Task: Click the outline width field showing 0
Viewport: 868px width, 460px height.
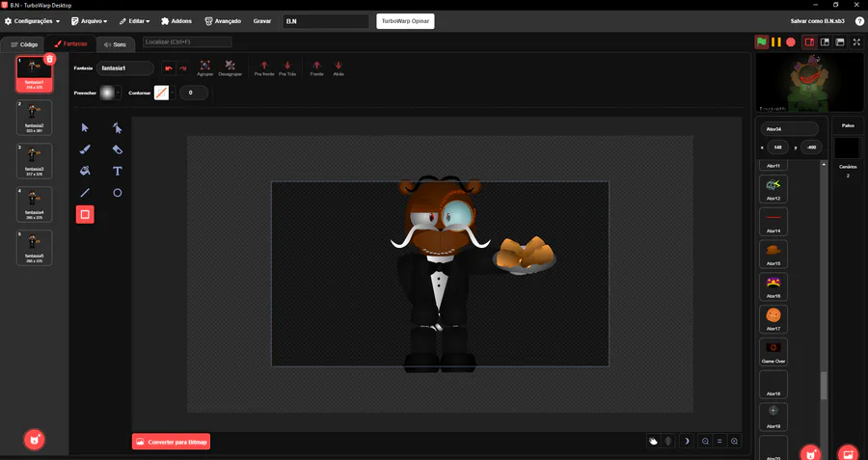Action: (x=194, y=93)
